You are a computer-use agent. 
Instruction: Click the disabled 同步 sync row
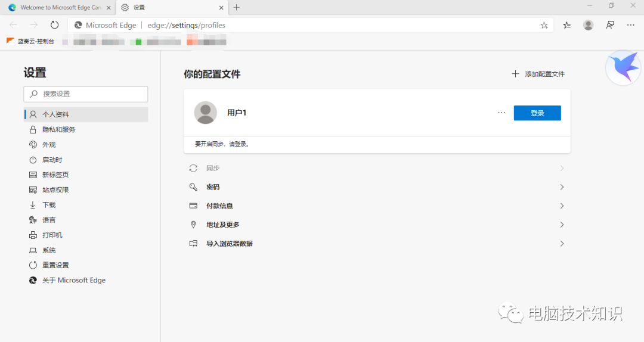[377, 169]
